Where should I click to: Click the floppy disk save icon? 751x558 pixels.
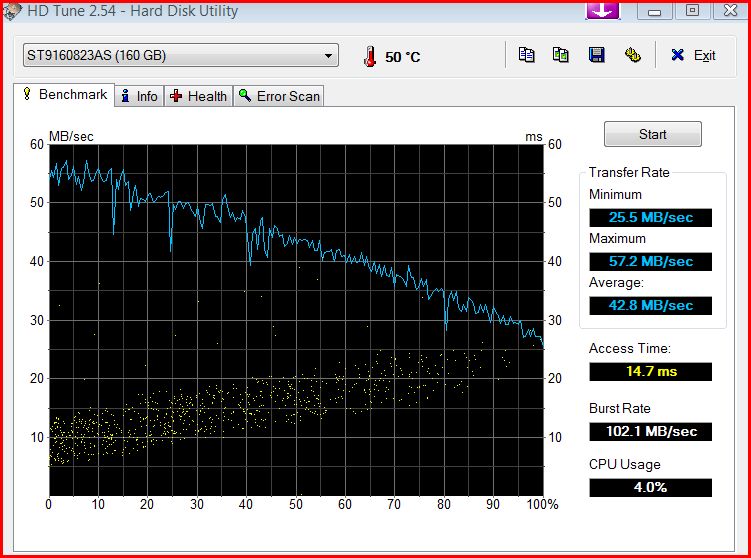pos(596,55)
